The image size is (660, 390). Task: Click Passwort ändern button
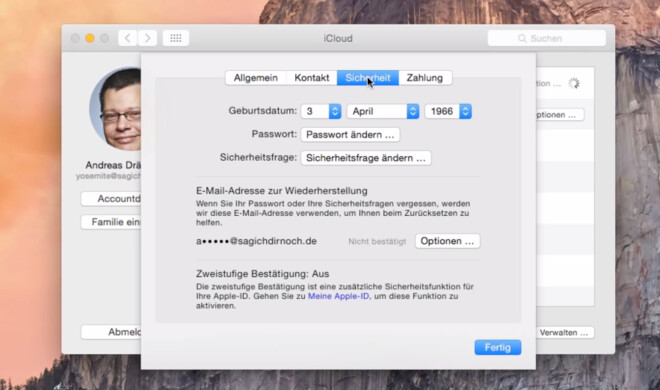pyautogui.click(x=350, y=135)
